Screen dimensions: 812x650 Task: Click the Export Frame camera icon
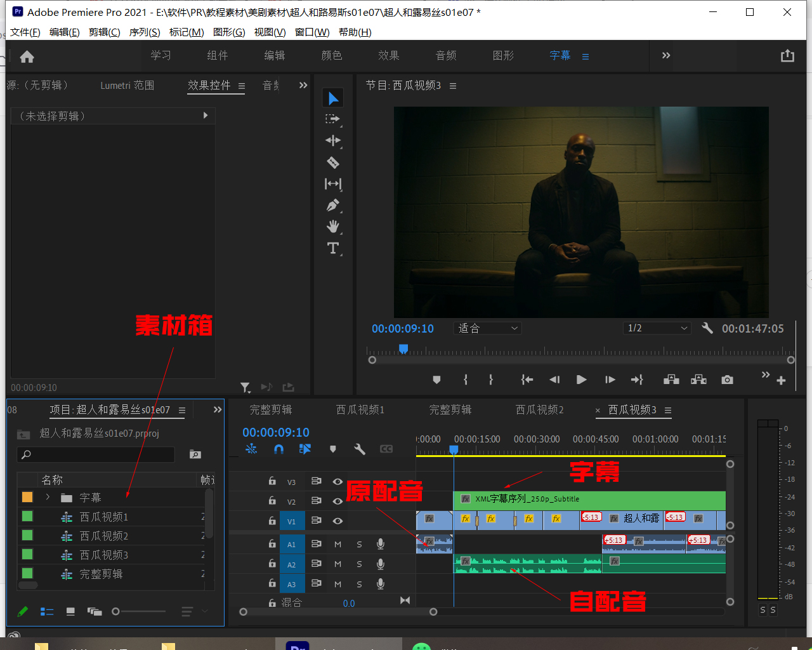click(727, 380)
